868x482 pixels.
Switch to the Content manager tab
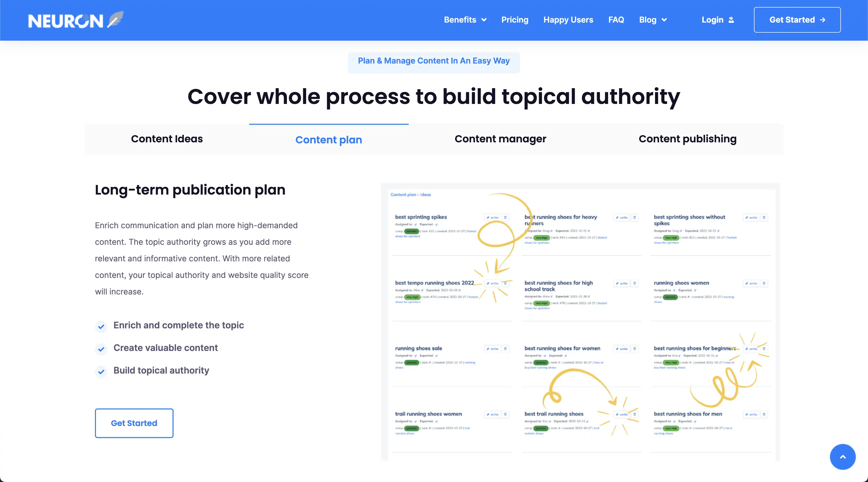[500, 139]
